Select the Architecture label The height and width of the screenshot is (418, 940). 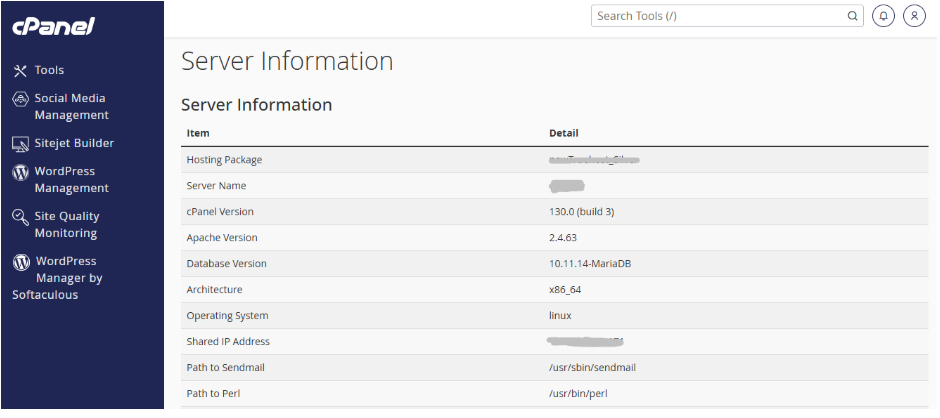(214, 290)
